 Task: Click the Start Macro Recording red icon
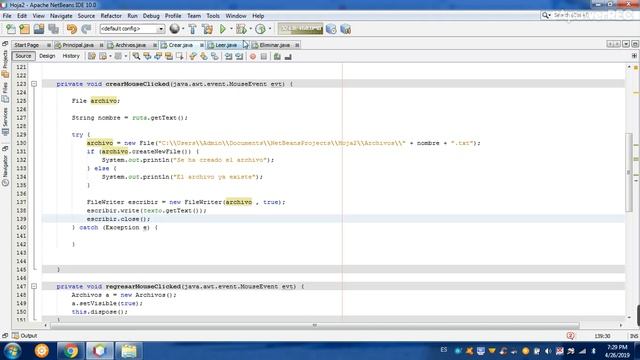tap(253, 56)
